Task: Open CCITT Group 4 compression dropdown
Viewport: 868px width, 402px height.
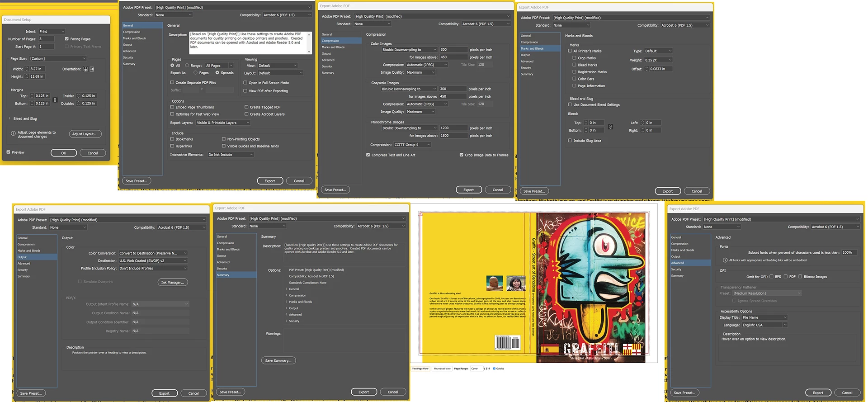Action: click(412, 145)
